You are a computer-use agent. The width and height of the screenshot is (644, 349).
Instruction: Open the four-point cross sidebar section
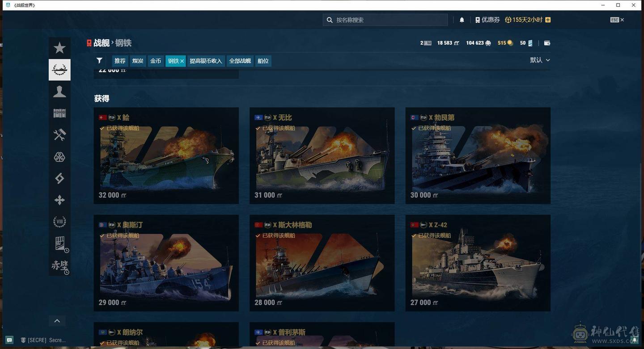[59, 200]
